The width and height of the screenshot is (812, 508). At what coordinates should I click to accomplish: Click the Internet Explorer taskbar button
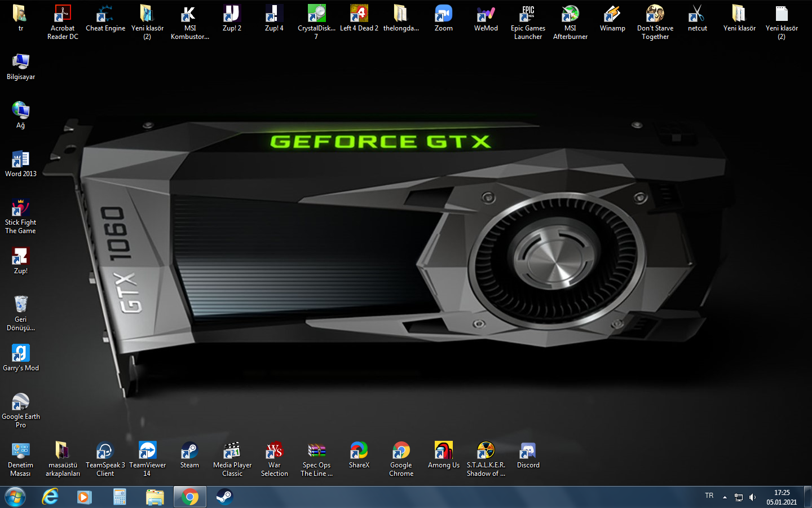50,497
